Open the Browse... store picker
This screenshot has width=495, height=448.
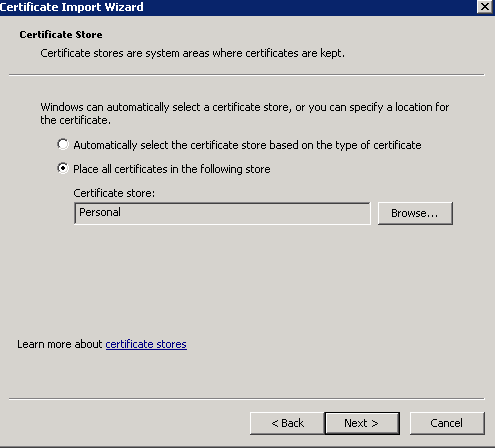click(x=415, y=213)
